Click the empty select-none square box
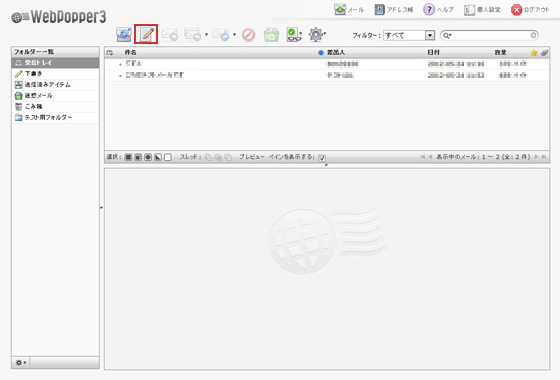The image size is (560, 380). click(x=168, y=157)
